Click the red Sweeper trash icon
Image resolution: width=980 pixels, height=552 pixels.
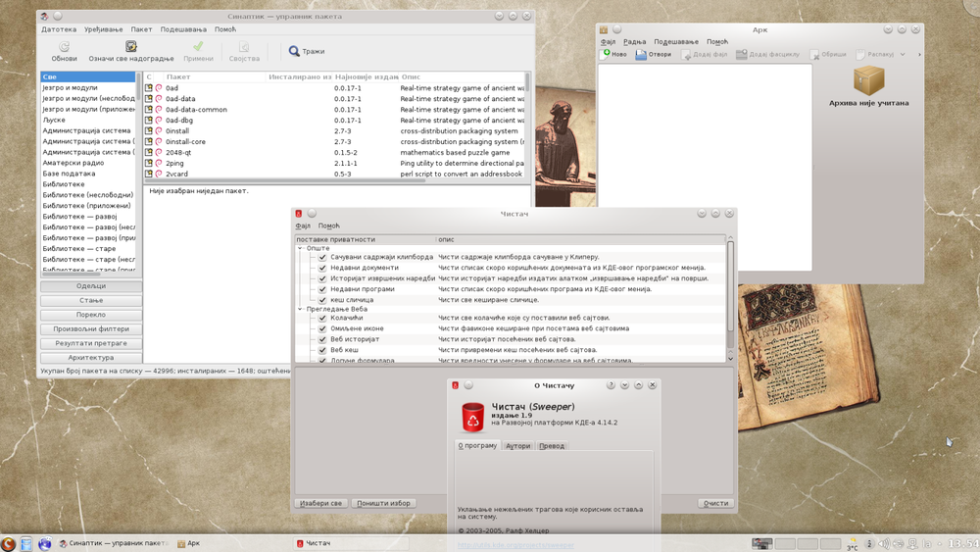472,417
